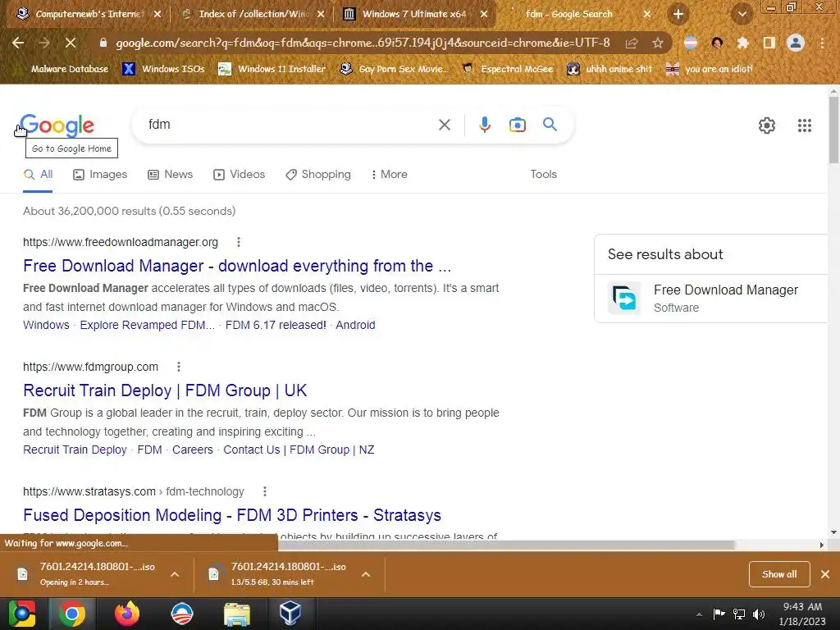This screenshot has width=840, height=630.
Task: Submit search with magnifier icon
Action: pos(550,125)
